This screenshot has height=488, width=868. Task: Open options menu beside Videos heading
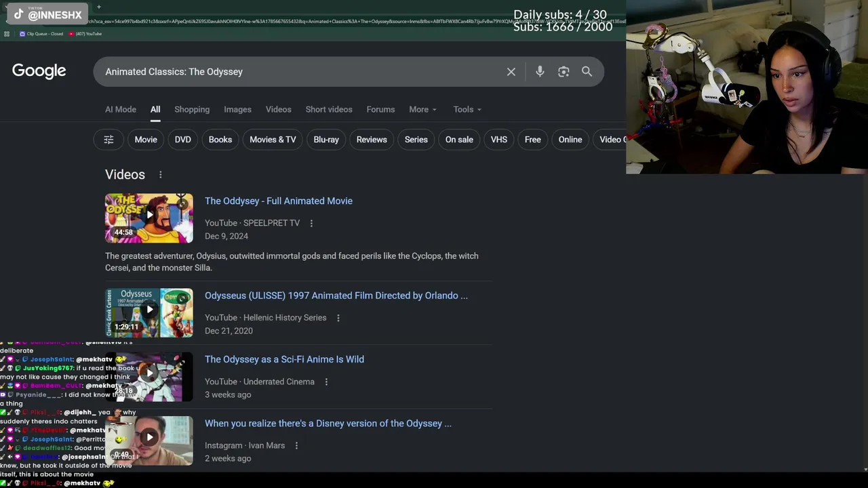point(160,175)
